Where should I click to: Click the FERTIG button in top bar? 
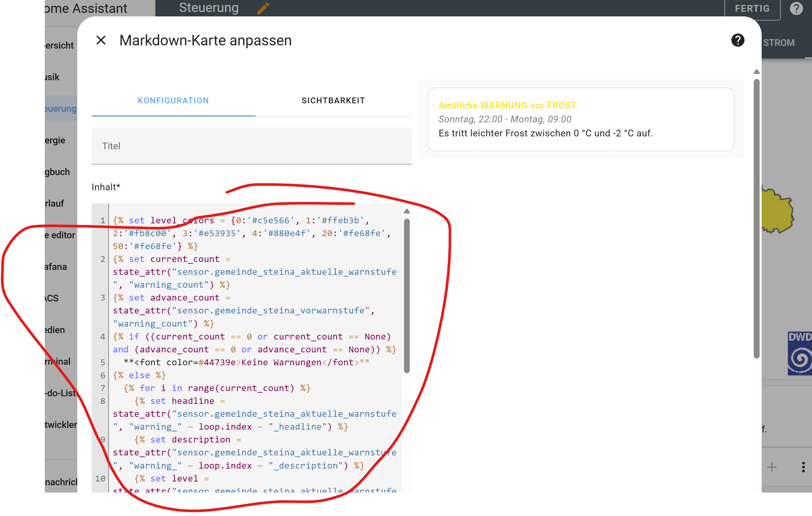[x=752, y=8]
